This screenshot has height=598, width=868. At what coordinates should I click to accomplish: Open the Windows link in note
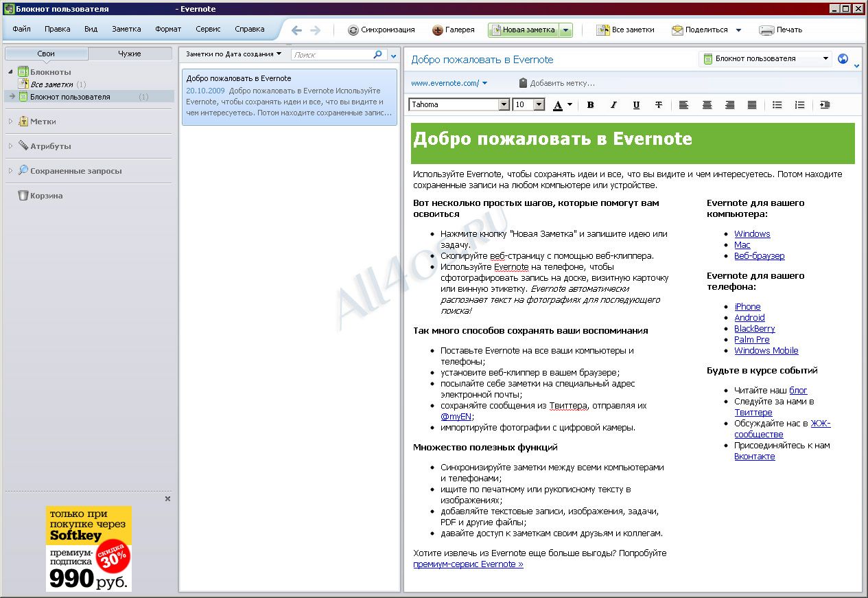(752, 234)
